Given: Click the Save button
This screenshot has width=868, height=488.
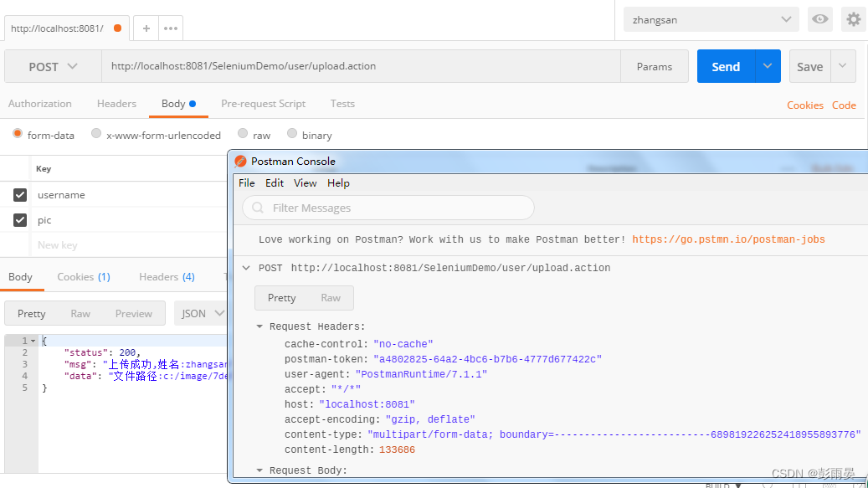Looking at the screenshot, I should 810,66.
